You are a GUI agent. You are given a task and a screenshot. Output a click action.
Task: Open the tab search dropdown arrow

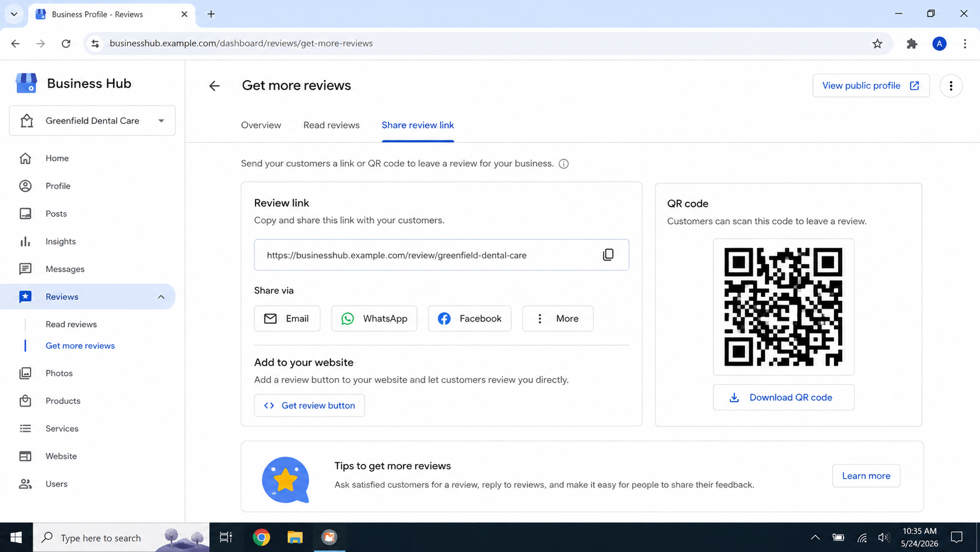14,14
